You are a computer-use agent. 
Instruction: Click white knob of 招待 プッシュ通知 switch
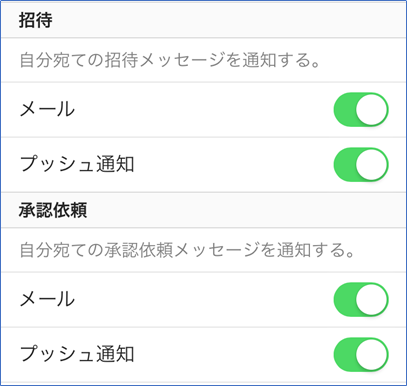coord(372,165)
